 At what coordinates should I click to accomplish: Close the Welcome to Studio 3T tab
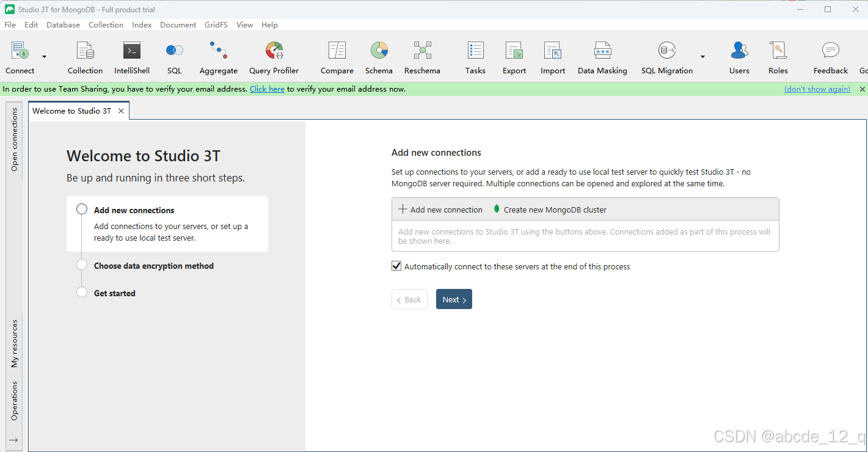pos(121,111)
